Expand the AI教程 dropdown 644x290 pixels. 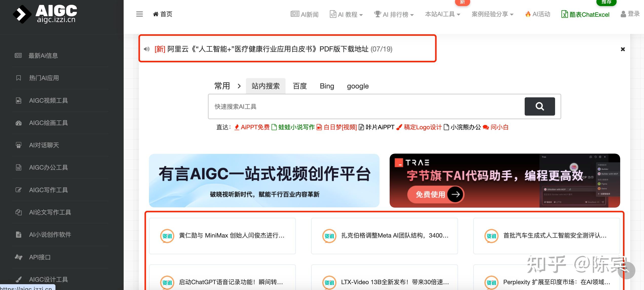point(346,14)
